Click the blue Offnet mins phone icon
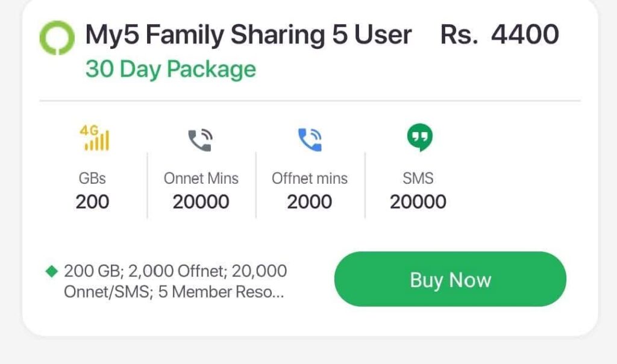Screen dimensions: 617x364 (310, 140)
